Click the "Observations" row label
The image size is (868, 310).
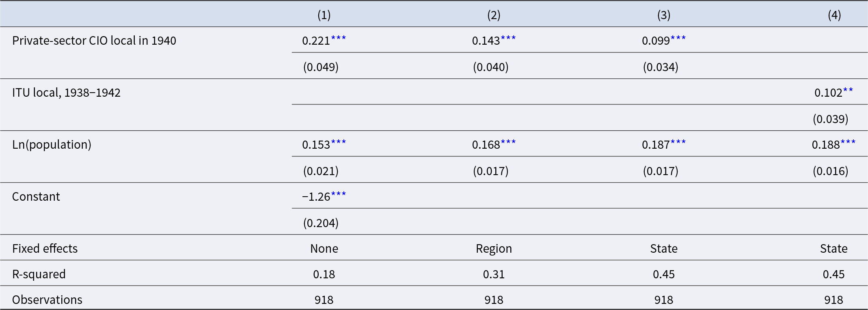pos(47,299)
